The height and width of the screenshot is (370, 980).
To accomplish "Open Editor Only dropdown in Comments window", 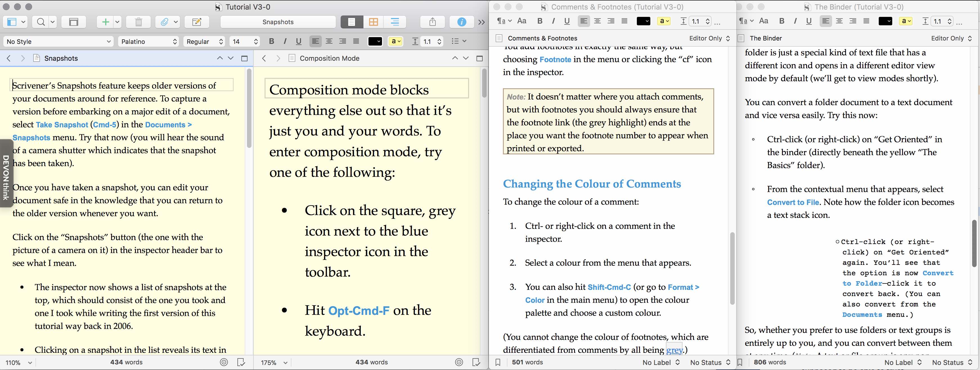I will point(709,38).
